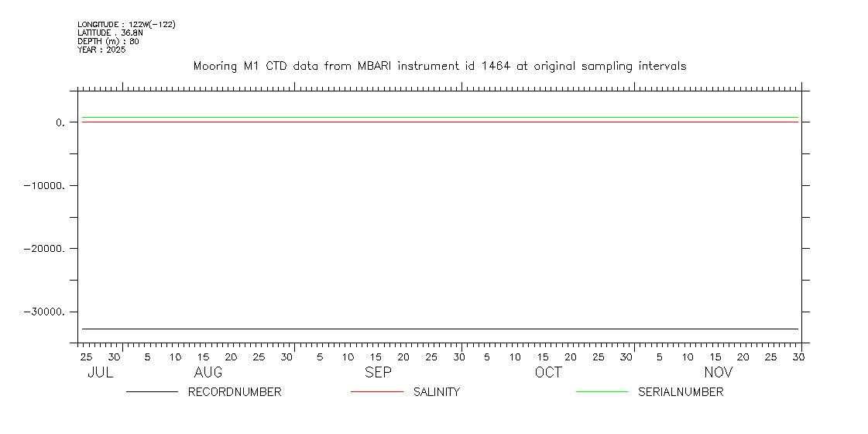Select the AUG month label
This screenshot has height=434, width=868.
pyautogui.click(x=208, y=373)
